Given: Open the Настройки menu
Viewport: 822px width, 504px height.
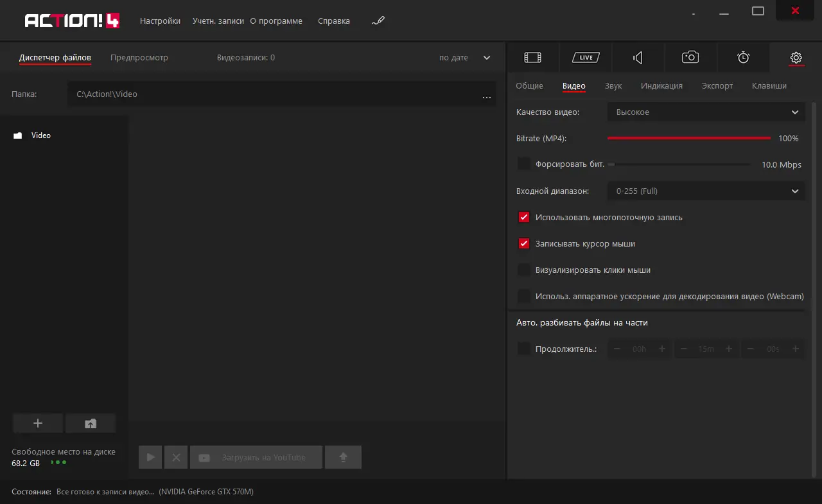Looking at the screenshot, I should 160,21.
